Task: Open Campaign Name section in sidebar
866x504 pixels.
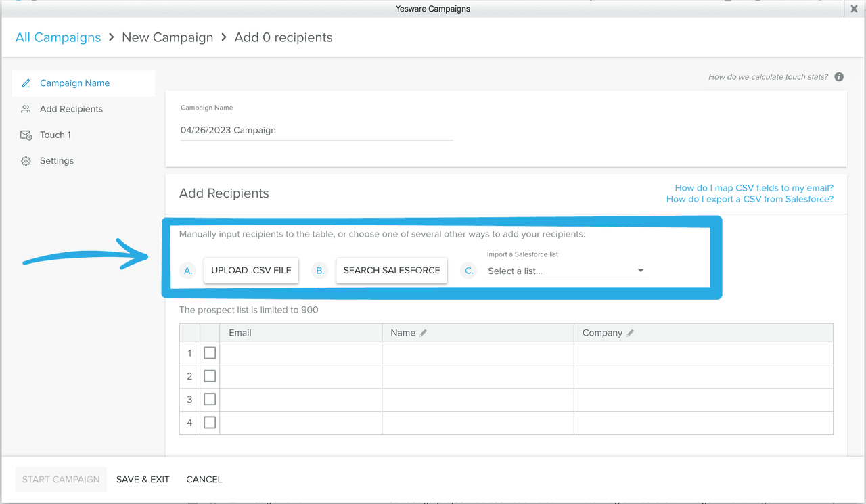Action: [84, 83]
